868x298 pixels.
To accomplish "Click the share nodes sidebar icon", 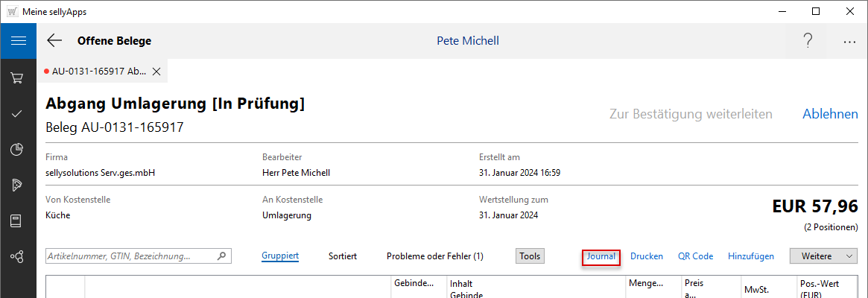I will tap(18, 256).
